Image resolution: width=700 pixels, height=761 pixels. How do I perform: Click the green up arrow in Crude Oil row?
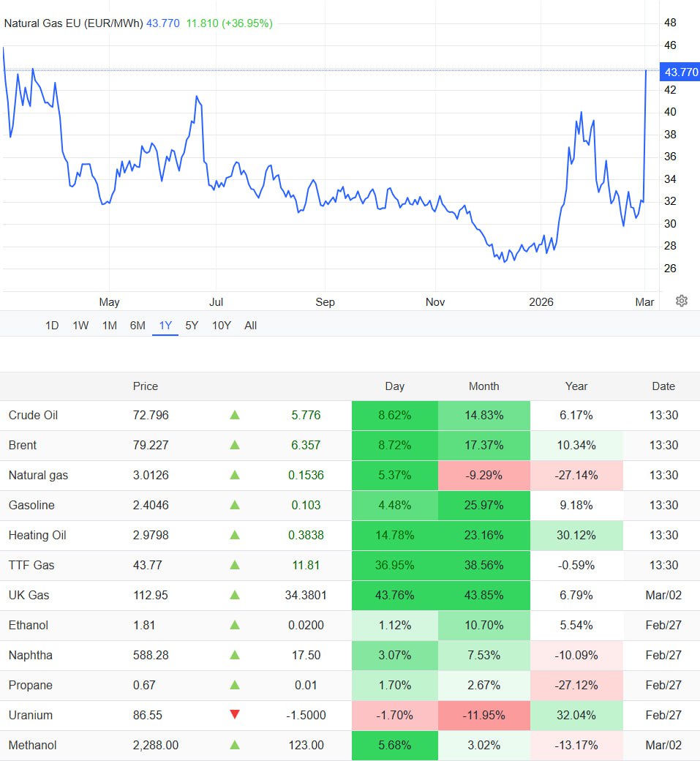coord(235,415)
